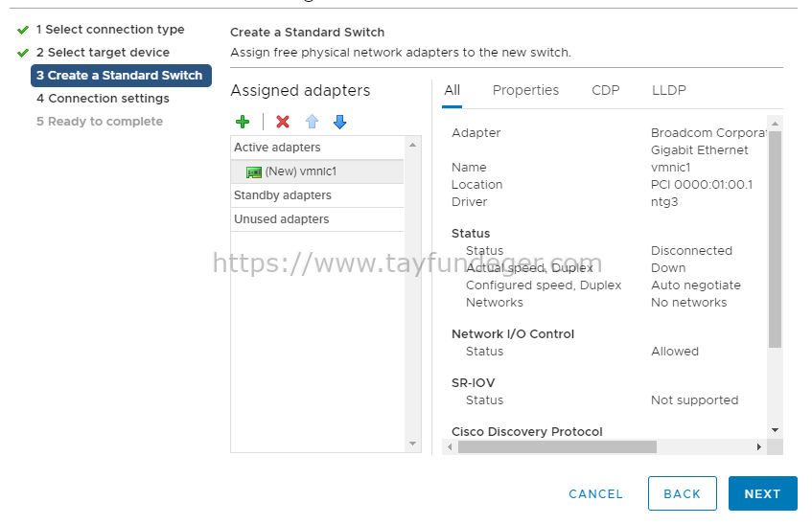Select the Standby adapters group

[x=317, y=195]
